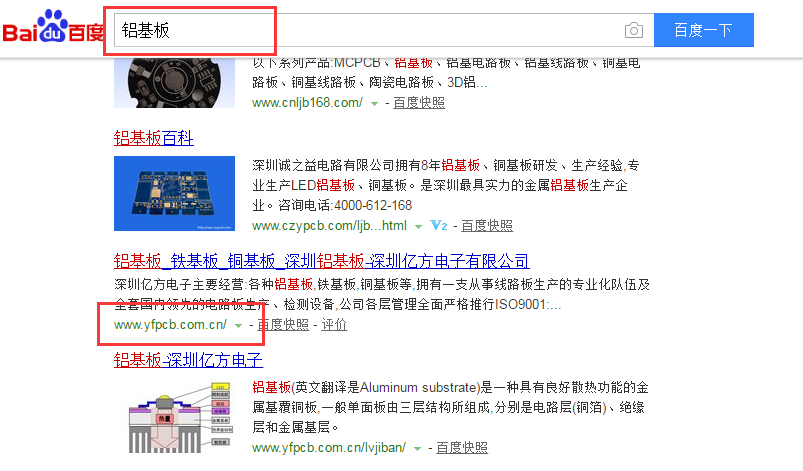Open the round black circuit board thumbnail

(x=175, y=83)
